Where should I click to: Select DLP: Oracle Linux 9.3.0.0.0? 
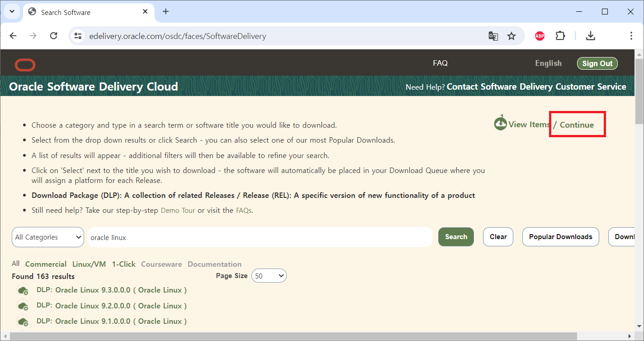point(112,290)
